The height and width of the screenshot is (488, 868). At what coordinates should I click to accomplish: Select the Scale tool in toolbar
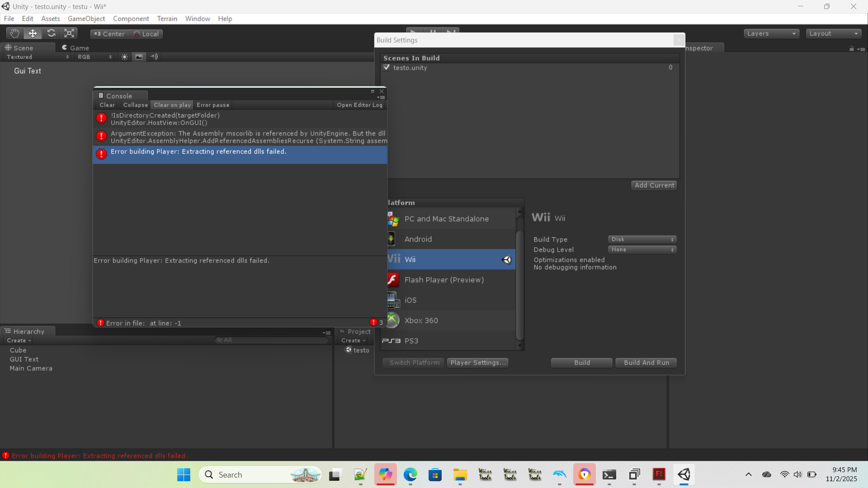[69, 33]
